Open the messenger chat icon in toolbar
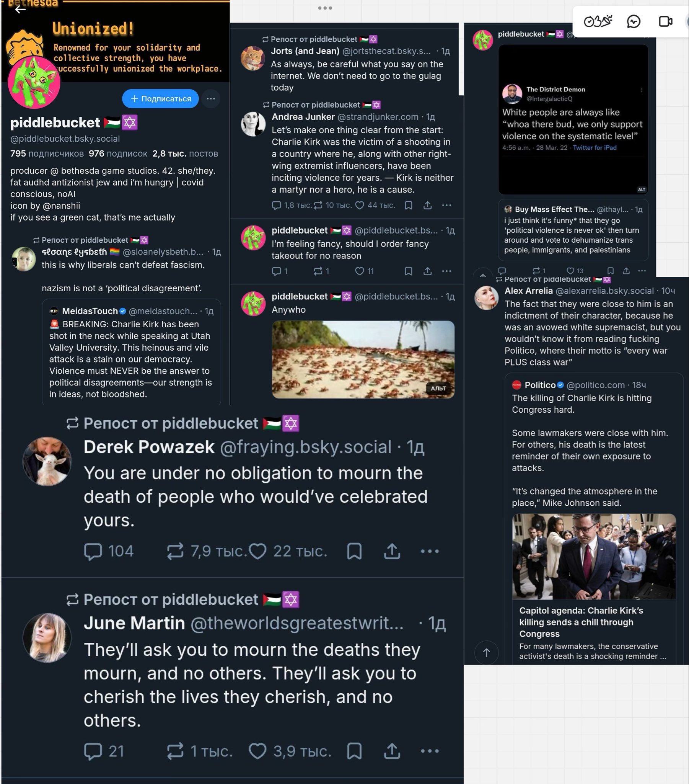689x784 pixels. coord(634,21)
